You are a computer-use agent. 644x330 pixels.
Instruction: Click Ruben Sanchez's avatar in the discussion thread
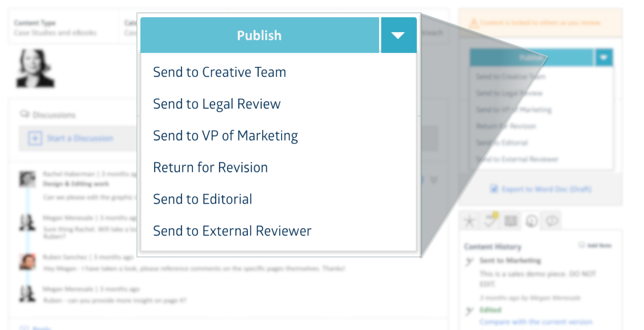click(27, 262)
